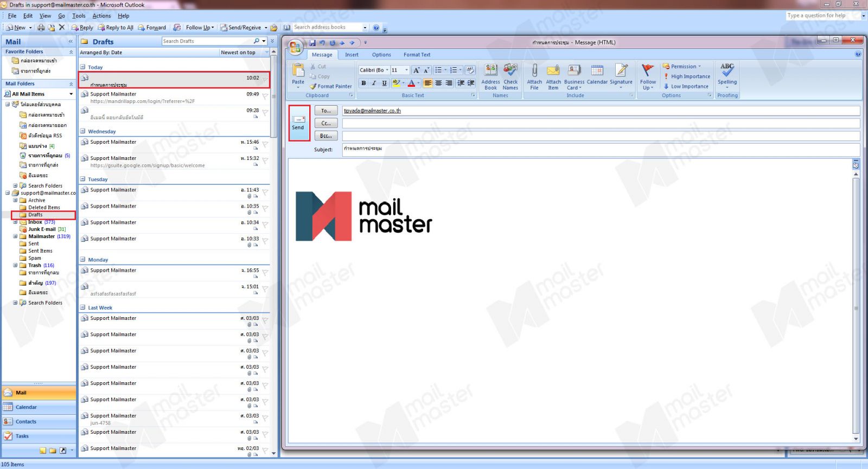Image resolution: width=868 pixels, height=469 pixels.
Task: Click the To... recipient button
Action: (326, 111)
